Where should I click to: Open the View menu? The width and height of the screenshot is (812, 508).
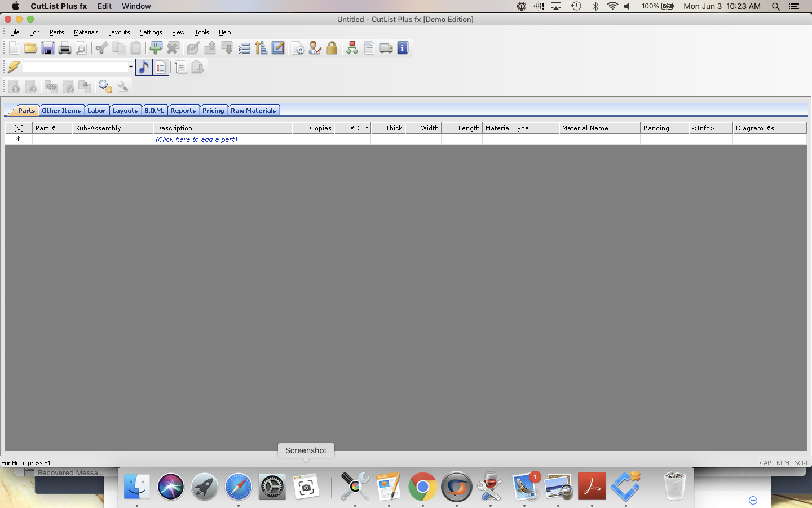178,32
